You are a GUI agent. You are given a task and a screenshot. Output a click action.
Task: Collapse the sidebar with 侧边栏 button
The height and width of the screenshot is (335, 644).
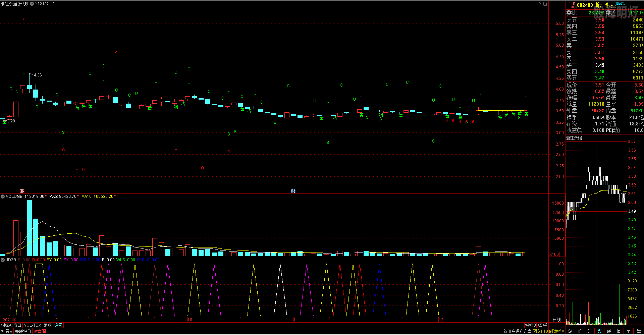click(x=557, y=331)
